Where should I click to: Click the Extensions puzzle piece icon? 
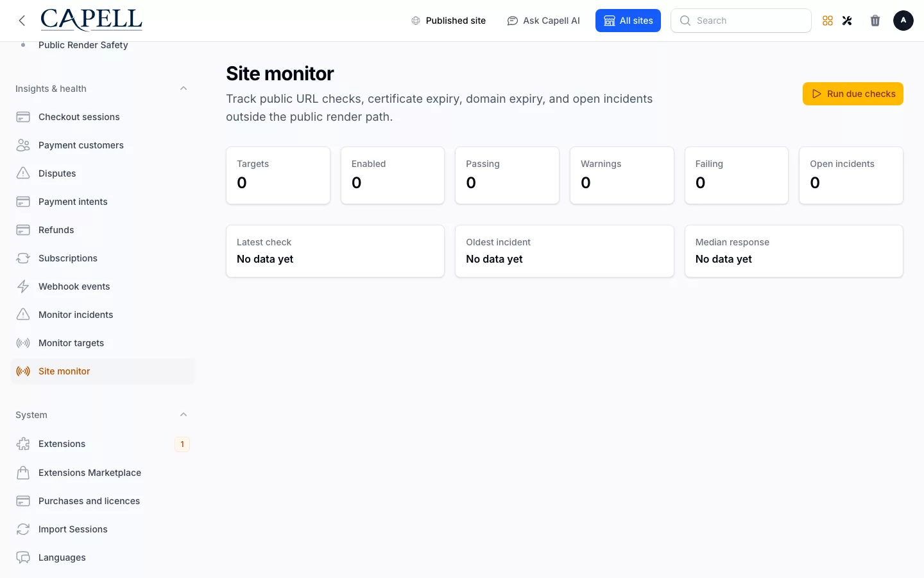(x=23, y=444)
